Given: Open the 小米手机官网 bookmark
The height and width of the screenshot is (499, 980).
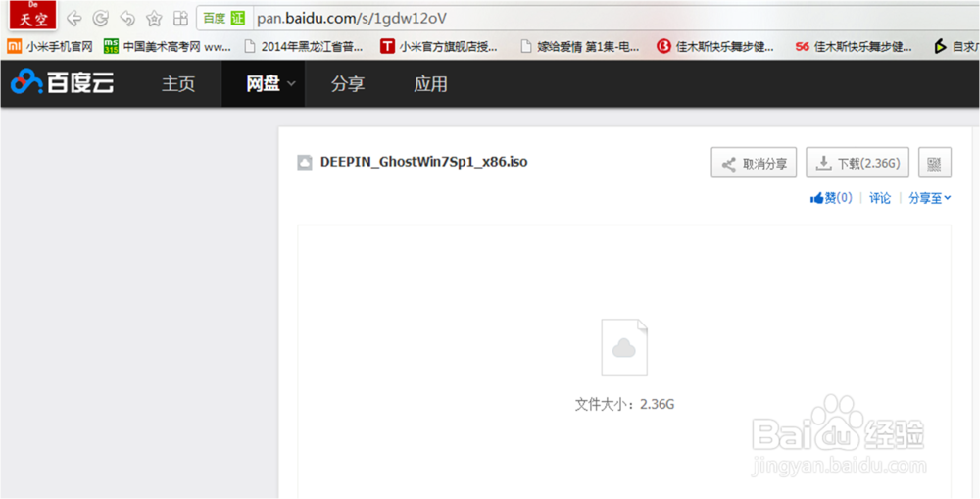Looking at the screenshot, I should tap(50, 47).
